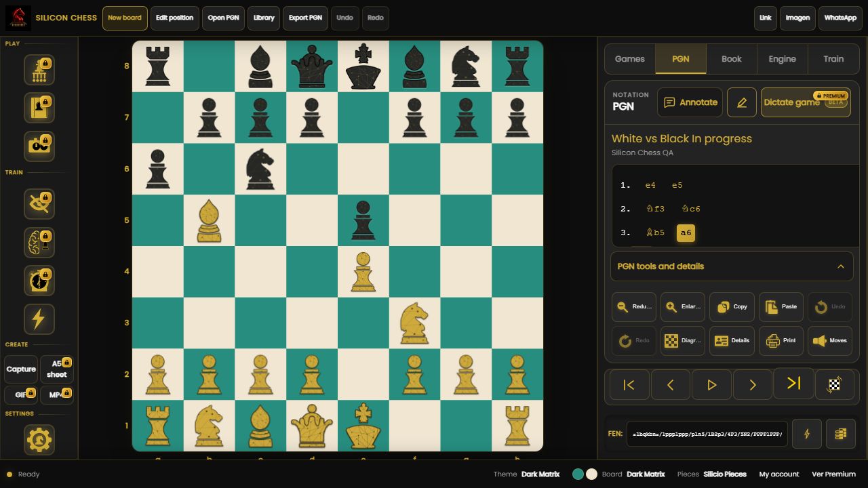This screenshot has width=868, height=488.
Task: Open the Board Dark Matrix selector
Action: [633, 474]
